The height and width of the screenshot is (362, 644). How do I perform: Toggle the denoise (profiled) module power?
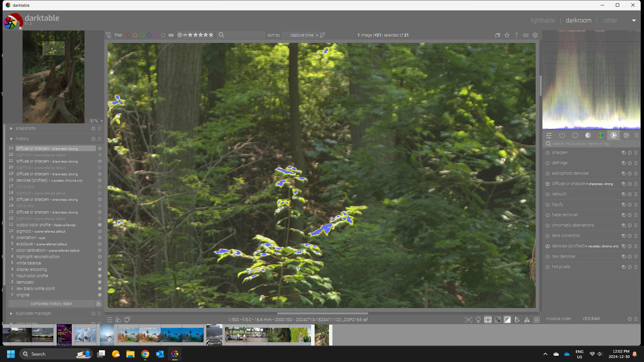click(547, 246)
